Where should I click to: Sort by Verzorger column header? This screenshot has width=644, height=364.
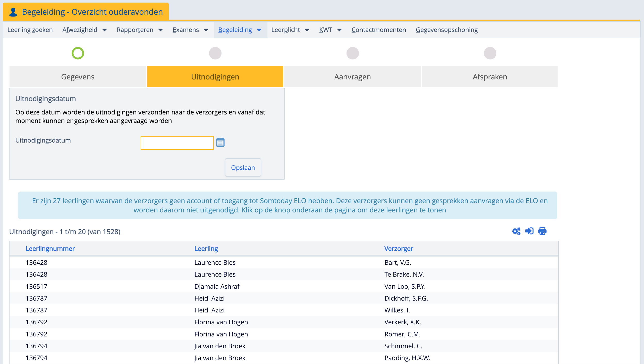click(x=399, y=249)
